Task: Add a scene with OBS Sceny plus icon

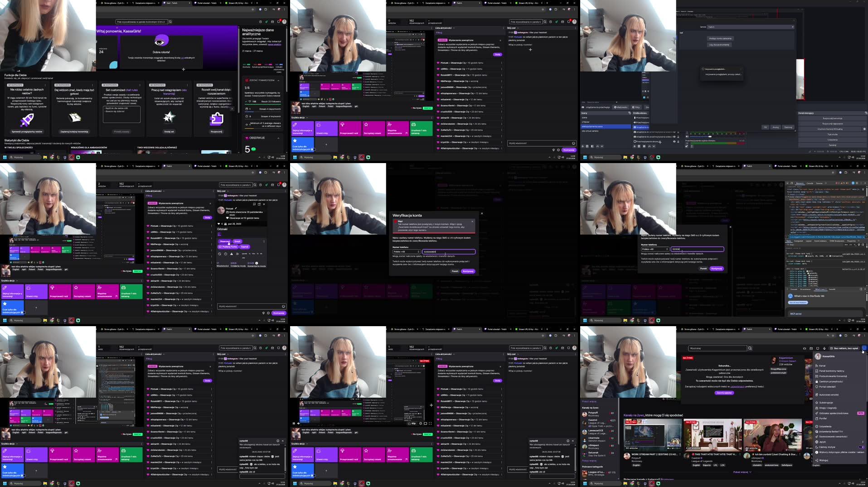Action: click(582, 146)
